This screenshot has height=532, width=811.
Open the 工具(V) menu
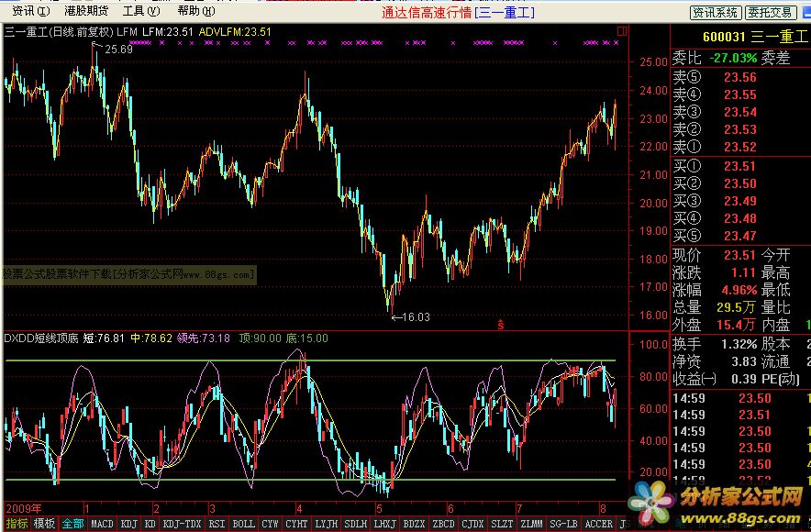point(141,11)
